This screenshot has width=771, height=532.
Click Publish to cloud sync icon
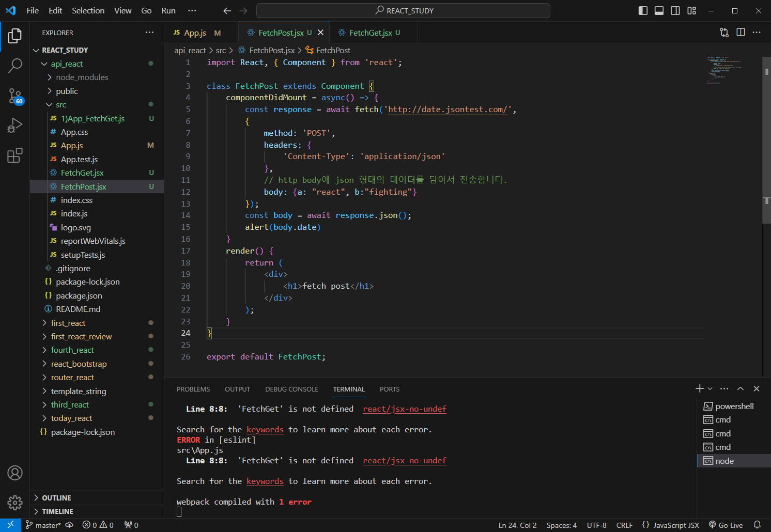[69, 525]
